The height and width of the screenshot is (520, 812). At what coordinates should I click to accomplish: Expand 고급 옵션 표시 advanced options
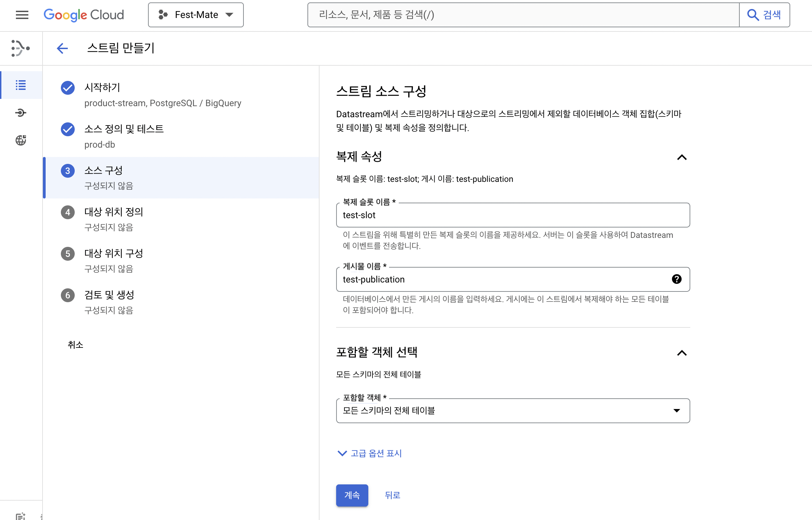pos(369,453)
